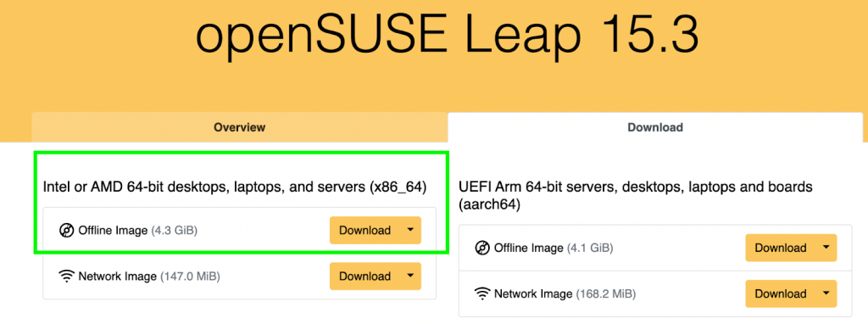The height and width of the screenshot is (324, 868).
Task: Click the Wi-Fi icon for aarch64 Network Image
Action: 482,294
